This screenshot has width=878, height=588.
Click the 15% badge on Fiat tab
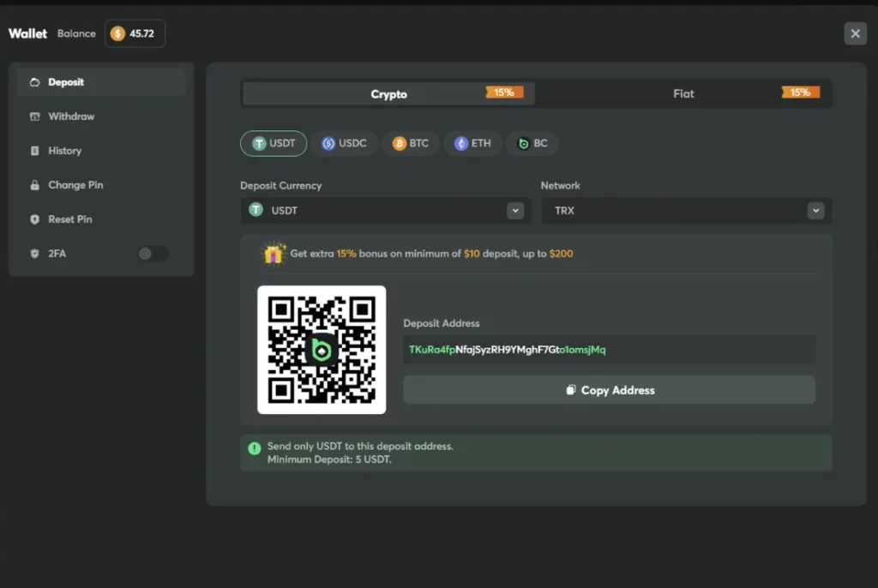(x=800, y=93)
